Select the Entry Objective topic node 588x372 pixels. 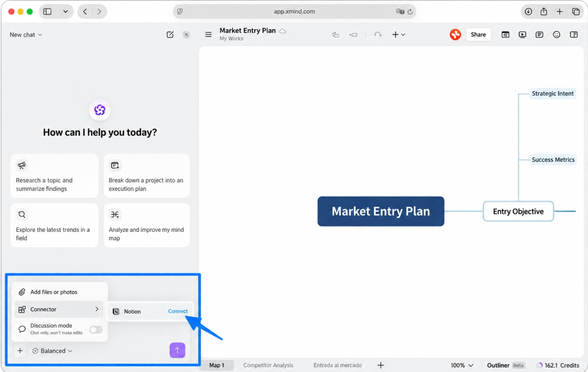pos(518,211)
